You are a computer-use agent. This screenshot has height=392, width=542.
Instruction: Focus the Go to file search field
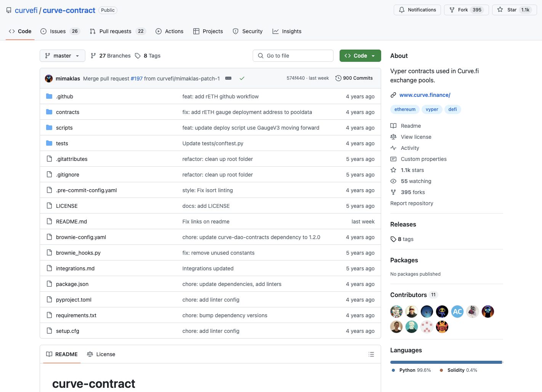click(x=293, y=56)
